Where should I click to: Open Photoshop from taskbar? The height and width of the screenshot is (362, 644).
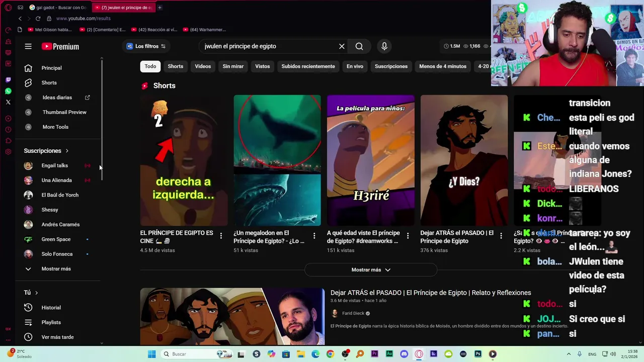click(x=478, y=354)
